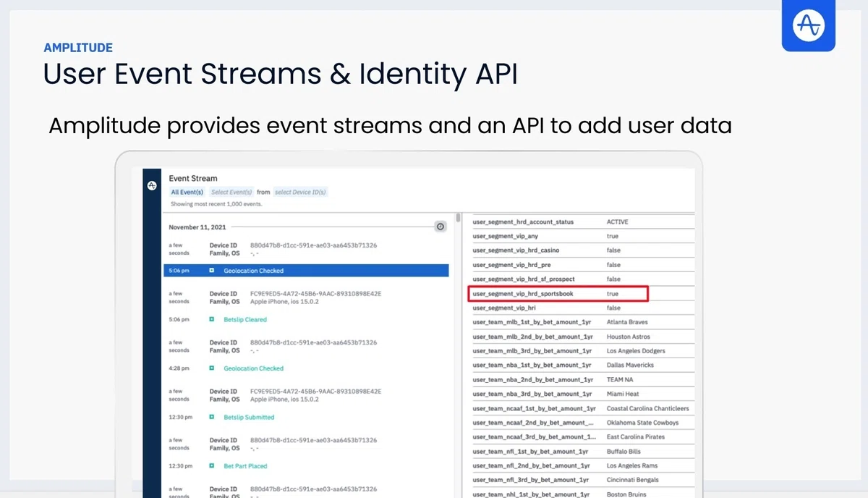Click the Coastal Carolina Chanticleers value
This screenshot has height=498, width=868.
pos(647,408)
